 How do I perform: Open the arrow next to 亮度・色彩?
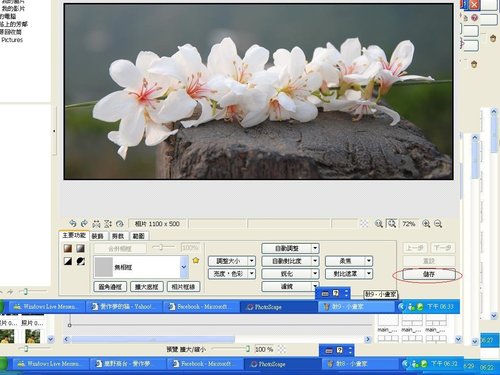pyautogui.click(x=252, y=274)
